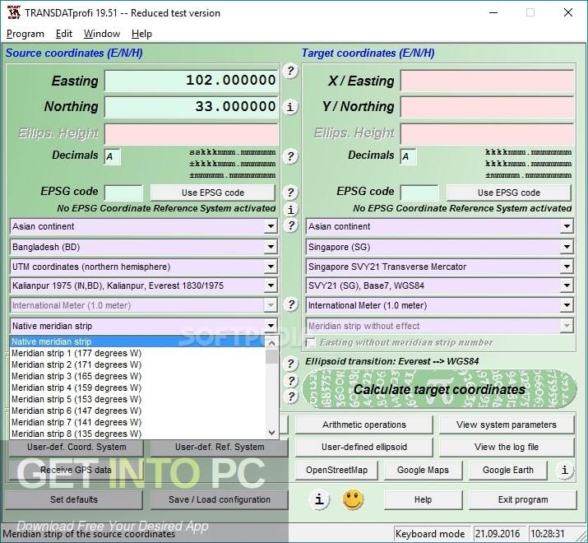The width and height of the screenshot is (588, 543).
Task: Open the Window menu
Action: pyautogui.click(x=102, y=34)
